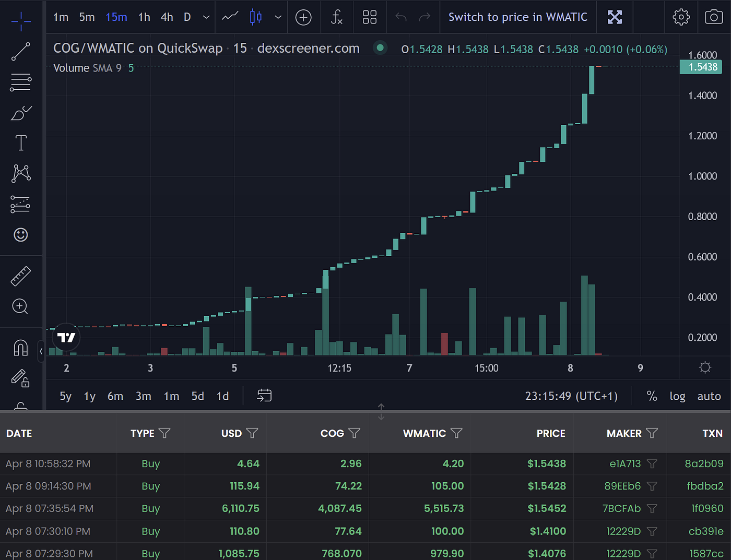Open maker address 12229D at 07:30:10
731x560 pixels.
[623, 531]
